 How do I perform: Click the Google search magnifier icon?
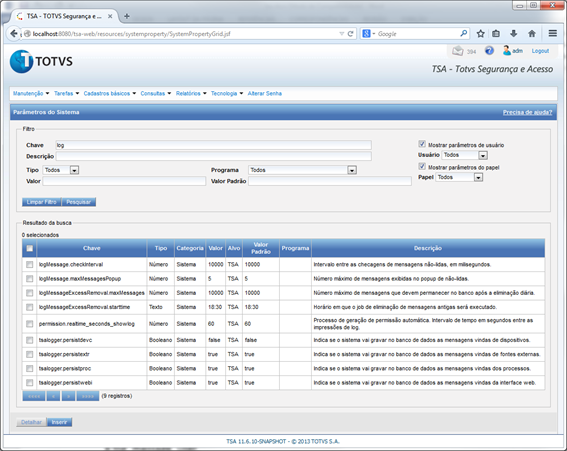(x=464, y=34)
